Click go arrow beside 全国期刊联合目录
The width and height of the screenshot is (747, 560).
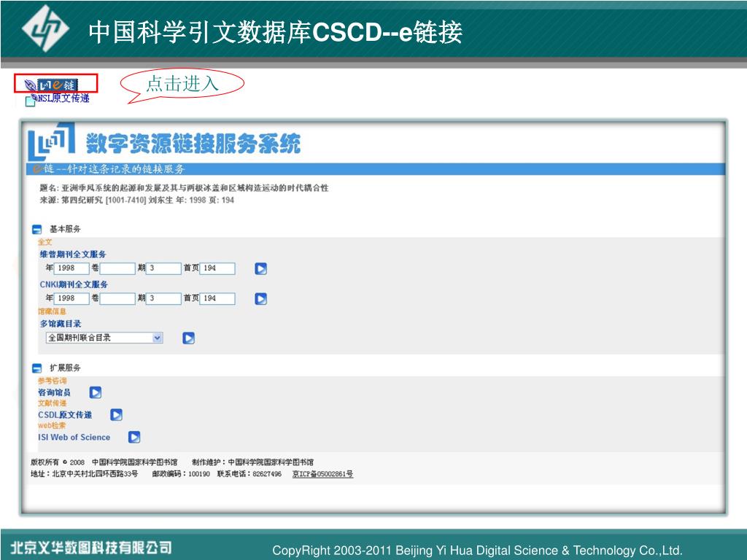point(189,338)
